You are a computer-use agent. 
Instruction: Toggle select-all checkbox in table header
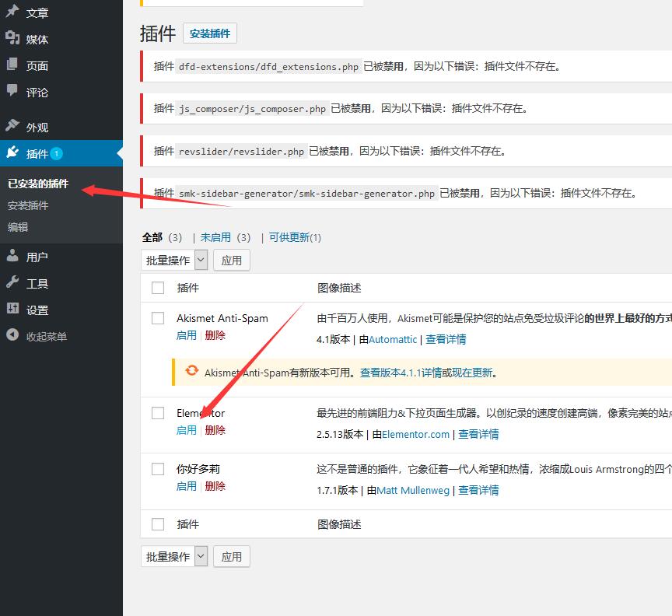[158, 288]
